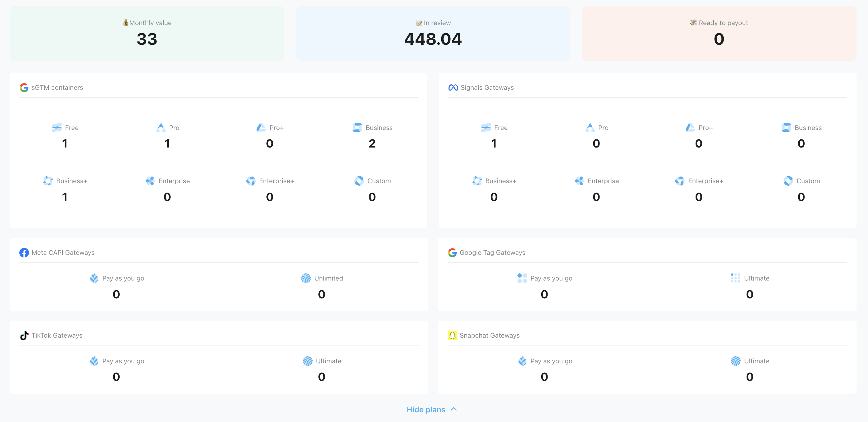The image size is (868, 422).
Task: Click the Business count 2 in sGTM containers
Action: point(372,144)
